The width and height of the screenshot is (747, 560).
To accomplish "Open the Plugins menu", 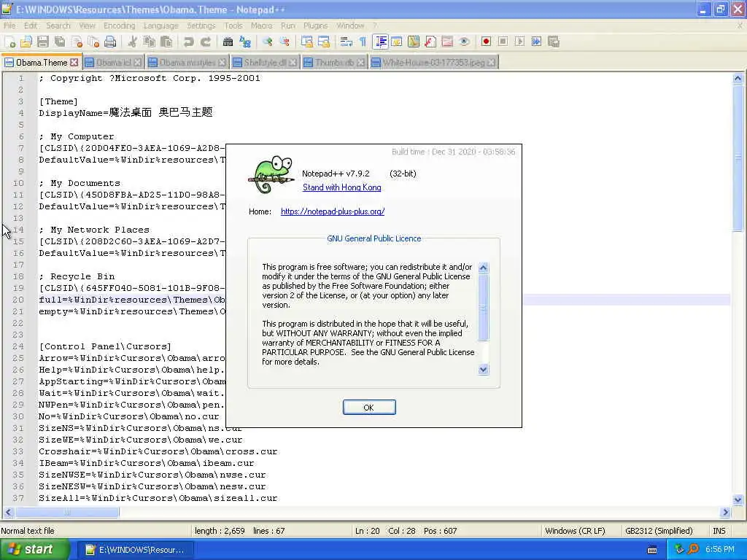I will tap(315, 26).
